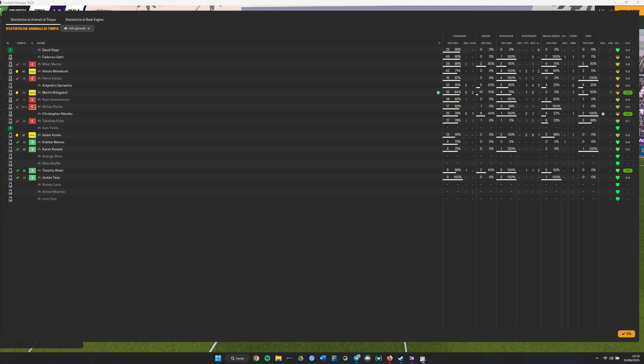Click goalkeeper shirt number 1 icon for David Raya
Viewport: 644px width, 364px height.
point(10,50)
